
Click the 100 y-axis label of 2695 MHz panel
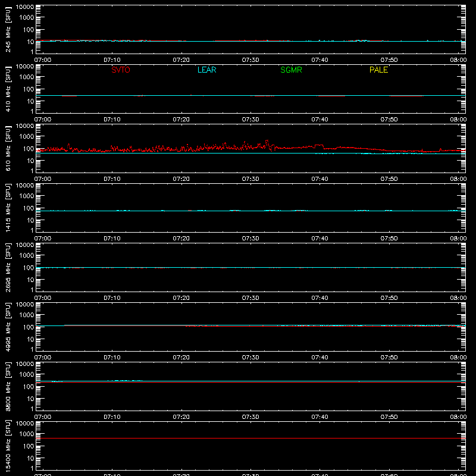[x=29, y=267]
